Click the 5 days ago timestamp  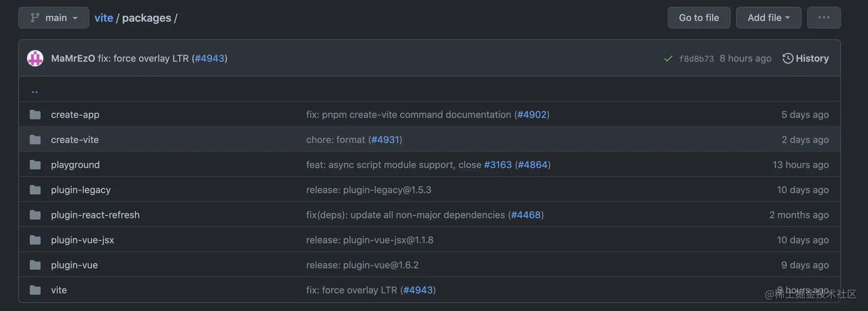click(x=805, y=114)
